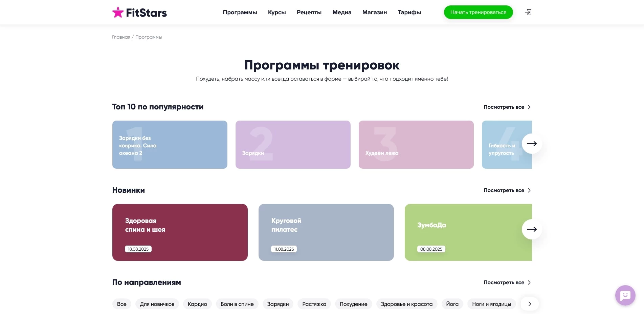Image resolution: width=644 pixels, height=314 pixels.
Task: Open the chat widget icon at bottom right
Action: point(625,295)
